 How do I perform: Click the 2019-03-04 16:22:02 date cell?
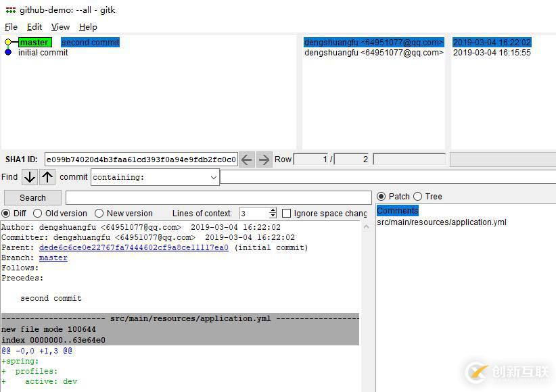(492, 42)
